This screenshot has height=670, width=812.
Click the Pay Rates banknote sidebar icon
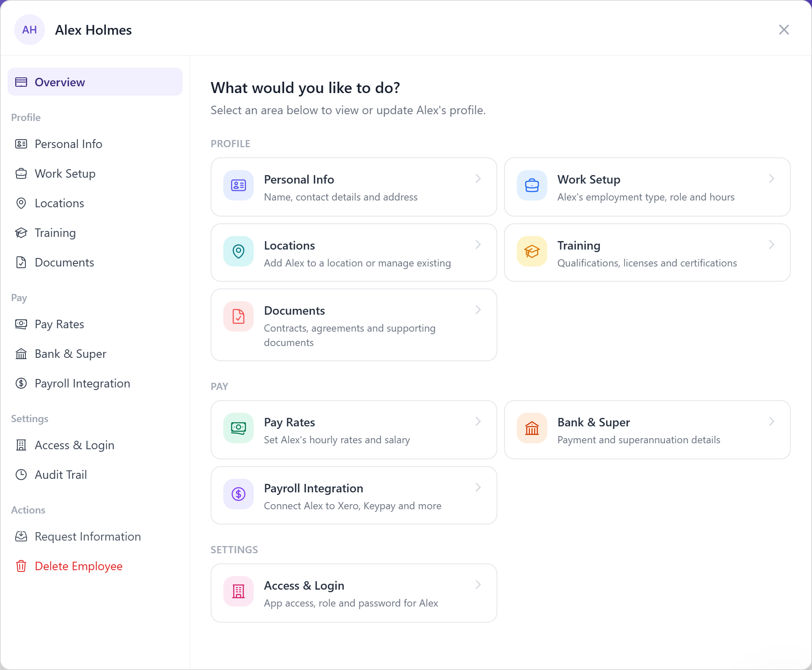pos(21,324)
